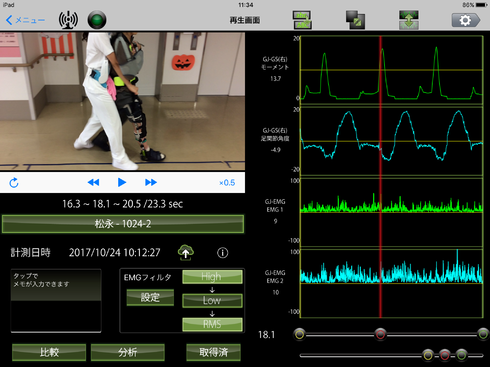Screen dimensions: 490x367
Task: Tap the GJ-GS(右) 足関節角度 graph
Action: 392,141
